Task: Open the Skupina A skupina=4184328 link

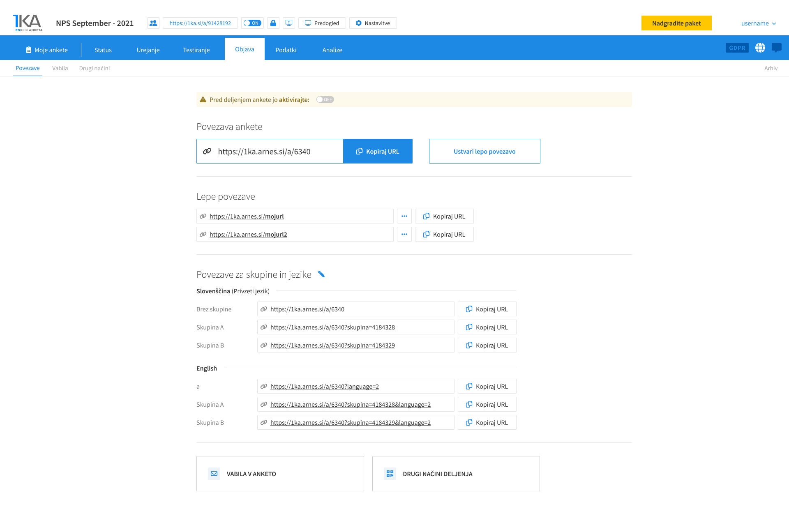Action: [x=332, y=327]
